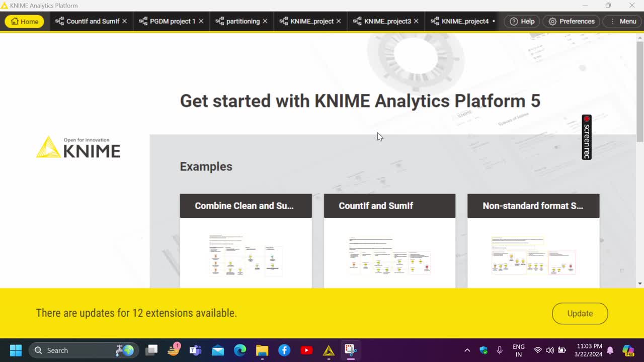Viewport: 644px width, 362px height.
Task: Open Task View on the taskbar
Action: tap(151, 350)
